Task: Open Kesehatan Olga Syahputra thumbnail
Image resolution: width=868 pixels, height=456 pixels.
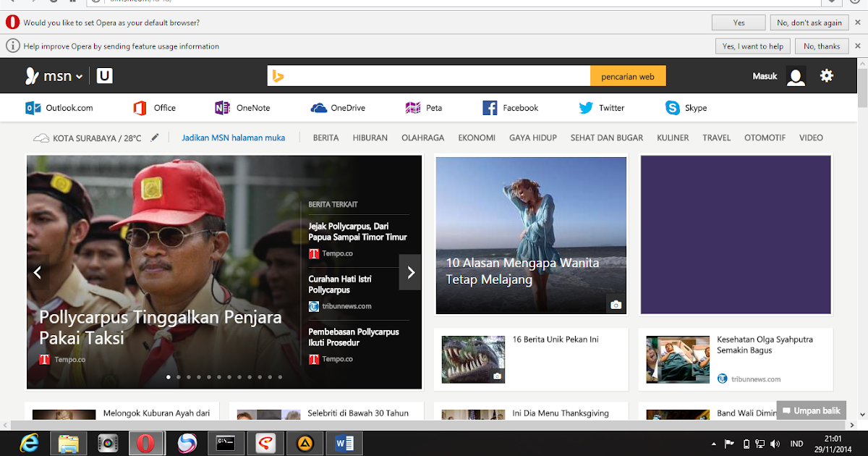Action: click(678, 359)
